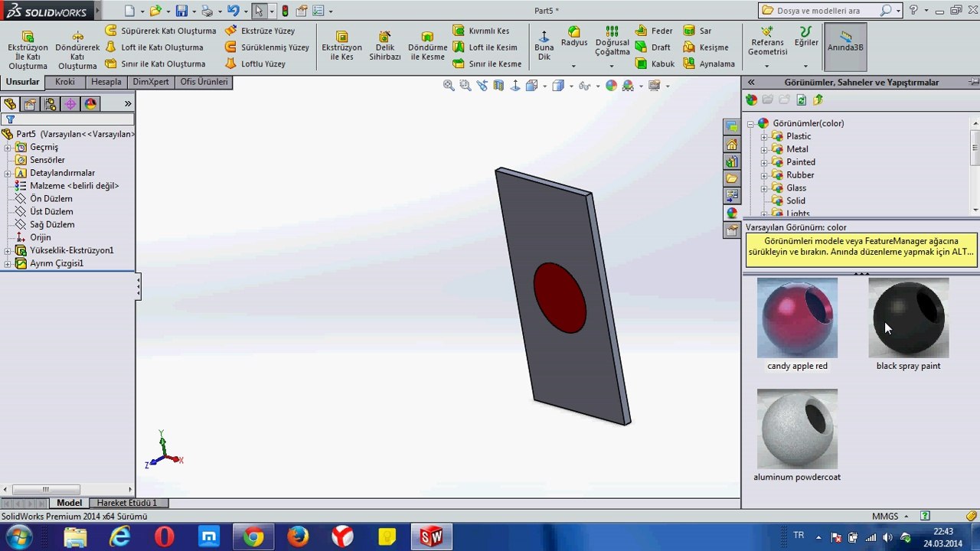Viewport: 980px width, 551px height.
Task: Select candy apple red appearance swatch
Action: [797, 318]
